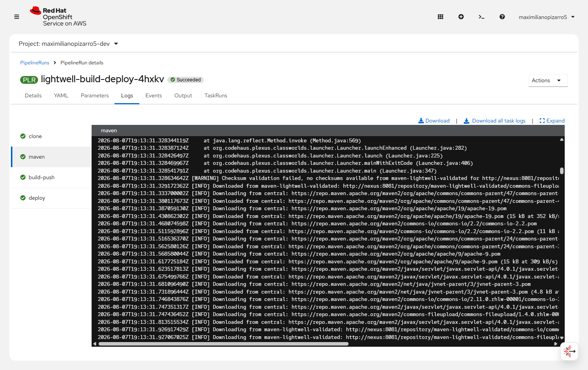Click log line showing Method.invoke

click(229, 140)
